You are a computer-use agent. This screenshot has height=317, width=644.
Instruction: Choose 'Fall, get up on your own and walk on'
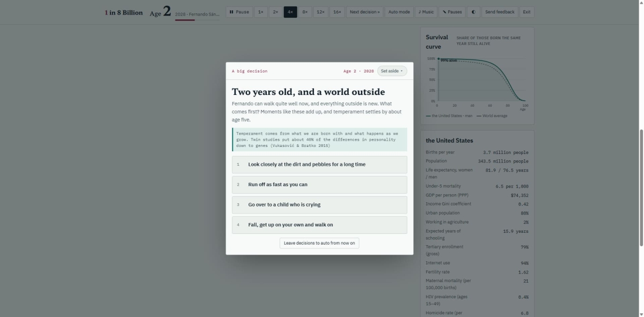(319, 225)
